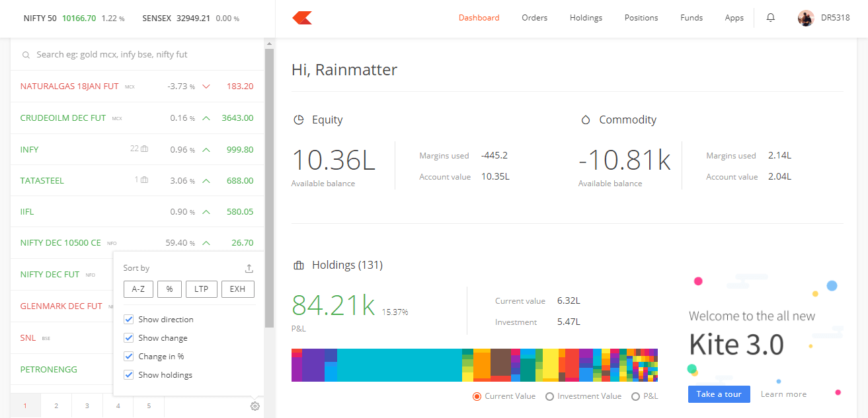868x418 pixels.
Task: Open the Apps menu
Action: point(734,18)
